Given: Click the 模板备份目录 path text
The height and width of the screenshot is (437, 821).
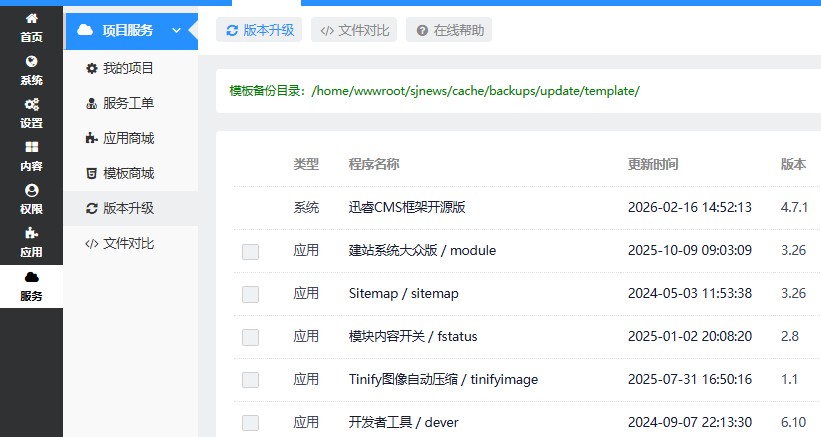Looking at the screenshot, I should (x=435, y=91).
